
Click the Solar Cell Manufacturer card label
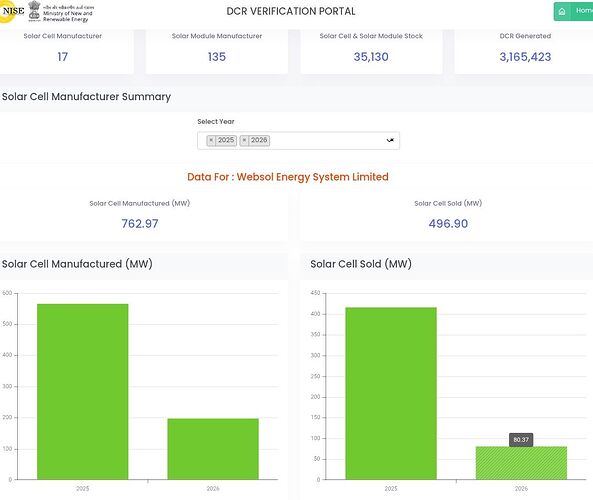click(62, 36)
